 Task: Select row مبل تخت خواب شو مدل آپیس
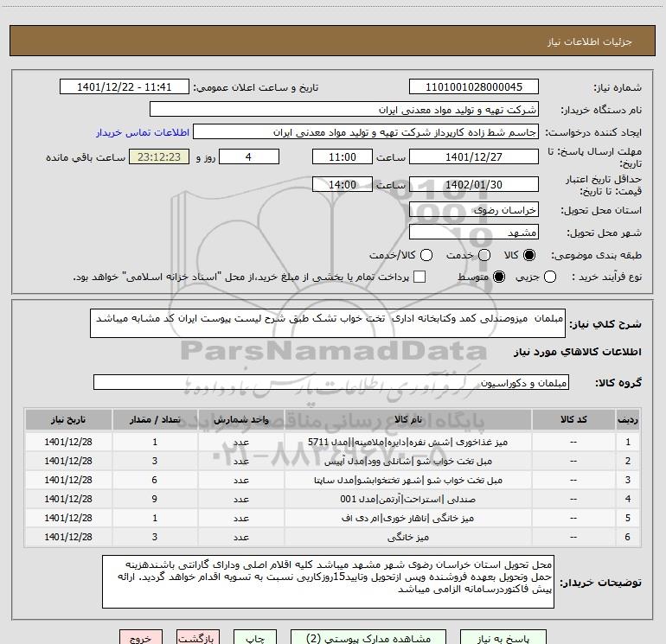[333, 461]
